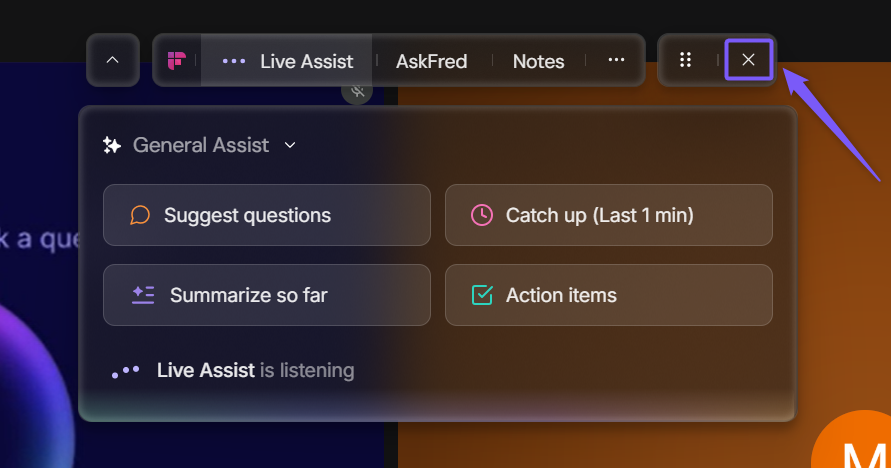Click the six-dot drag handle icon
This screenshot has height=468, width=891.
pyautogui.click(x=686, y=60)
